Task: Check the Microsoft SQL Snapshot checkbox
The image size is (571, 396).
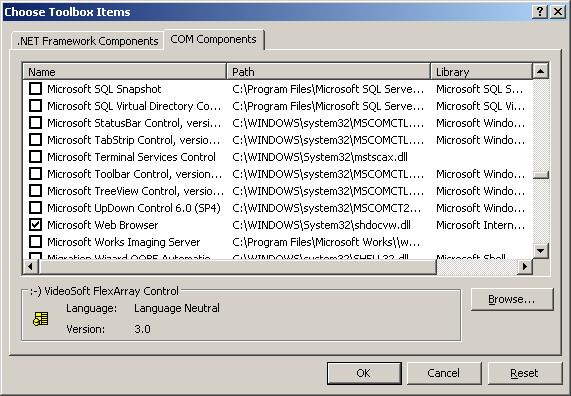Action: pyautogui.click(x=35, y=89)
